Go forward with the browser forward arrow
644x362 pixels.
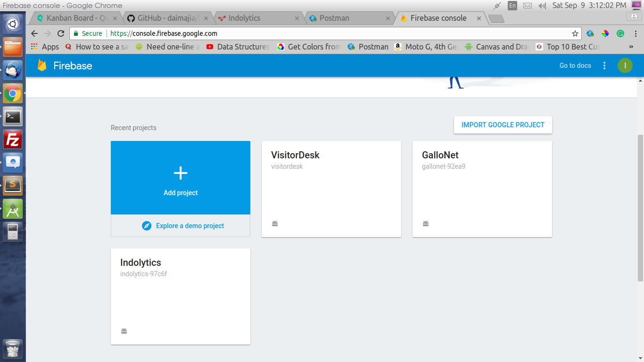(47, 33)
